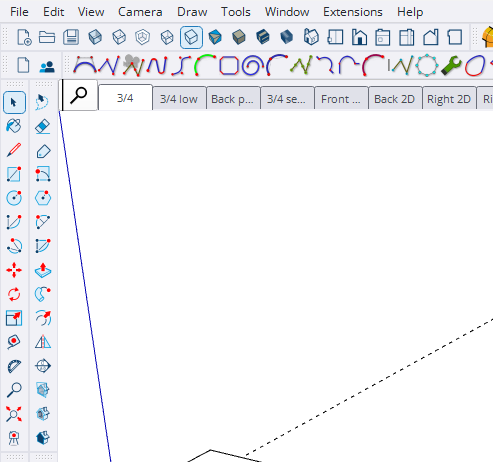Pick the Tape Measure tool
The image size is (493, 462).
(14, 342)
